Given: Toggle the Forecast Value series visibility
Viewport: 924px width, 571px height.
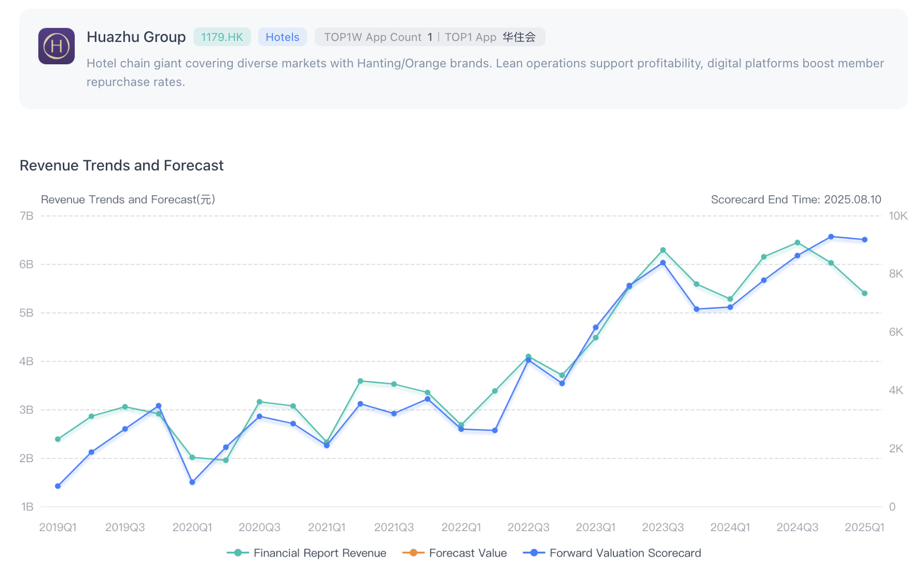Looking at the screenshot, I should 468,553.
